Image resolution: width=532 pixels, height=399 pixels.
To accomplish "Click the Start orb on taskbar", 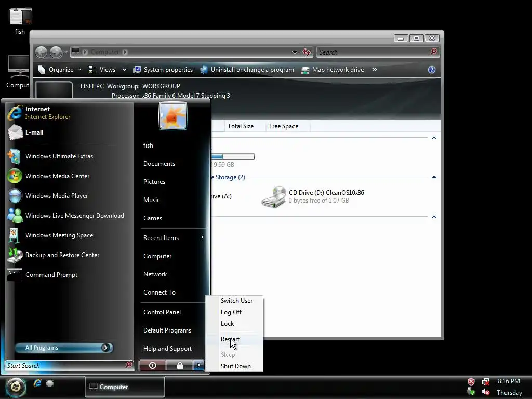I will pyautogui.click(x=15, y=387).
